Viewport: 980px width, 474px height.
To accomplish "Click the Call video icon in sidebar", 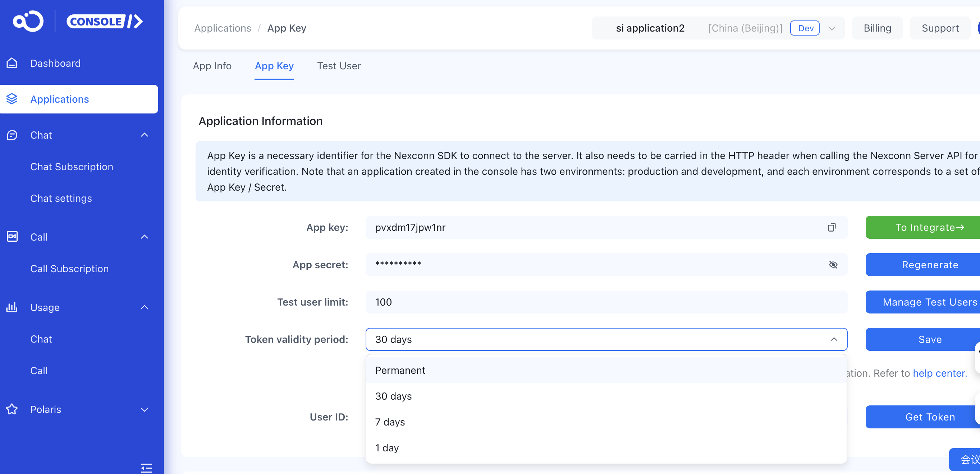I will (x=12, y=237).
